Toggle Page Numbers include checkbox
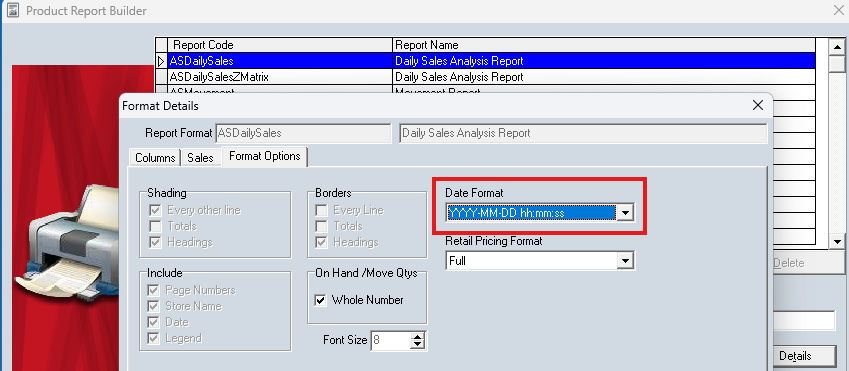This screenshot has height=371, width=849. (x=154, y=290)
